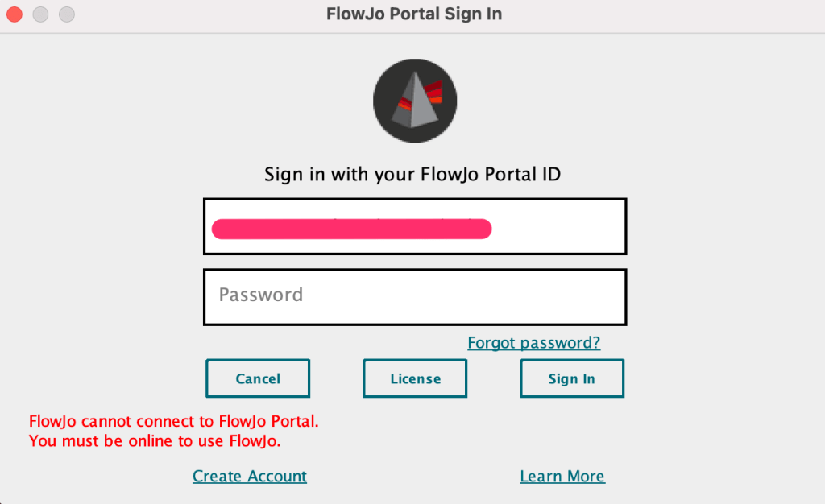Click the Sign In button
825x504 pixels.
point(571,378)
